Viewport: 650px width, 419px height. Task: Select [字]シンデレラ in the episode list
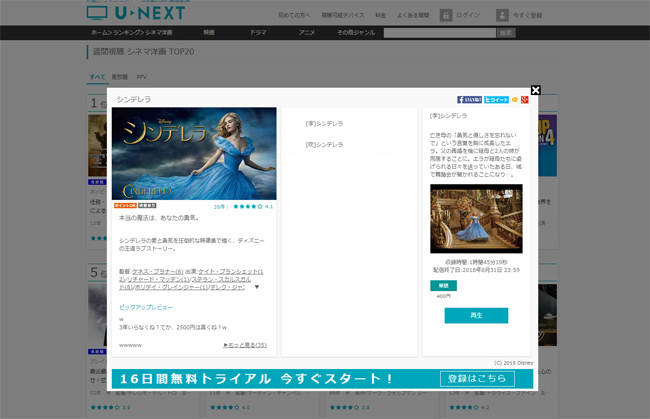(324, 124)
